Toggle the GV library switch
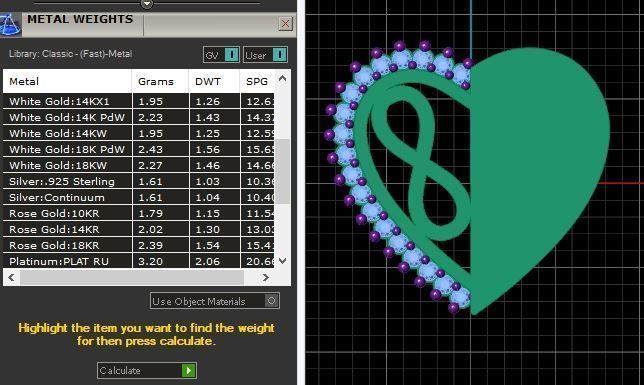The width and height of the screenshot is (644, 385). pos(221,55)
